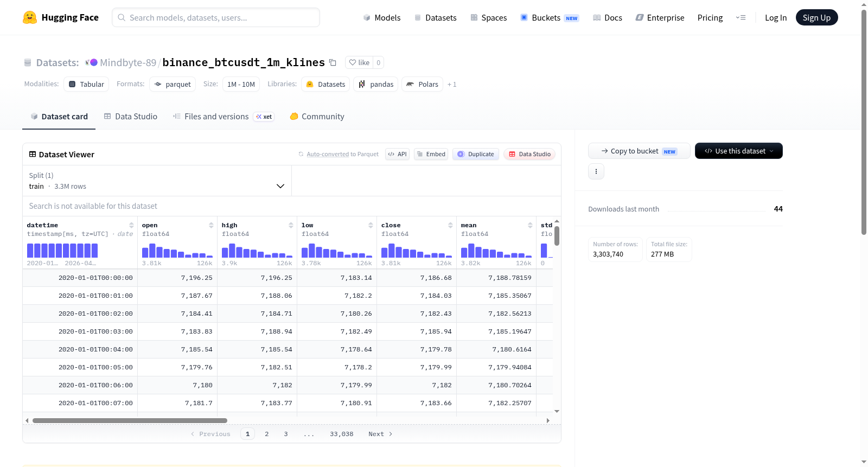
Task: Select the parquet format tag
Action: [x=173, y=84]
